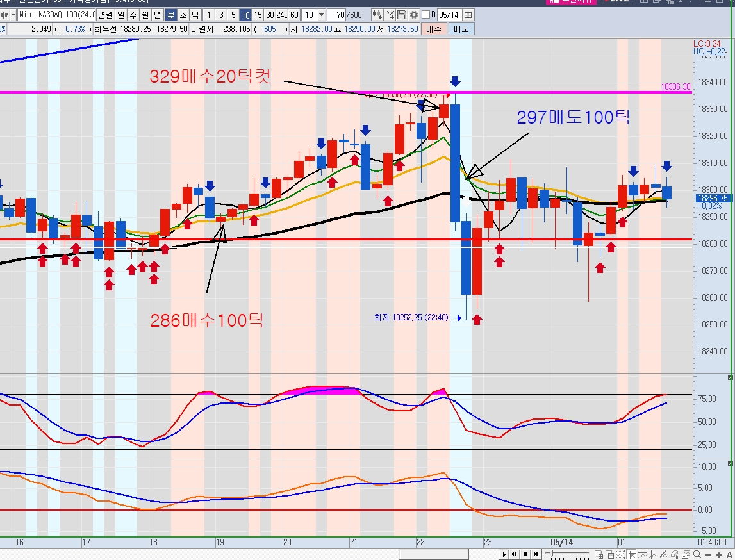Select the 연결 continuous contract tab
This screenshot has height=560, width=735.
(105, 15)
